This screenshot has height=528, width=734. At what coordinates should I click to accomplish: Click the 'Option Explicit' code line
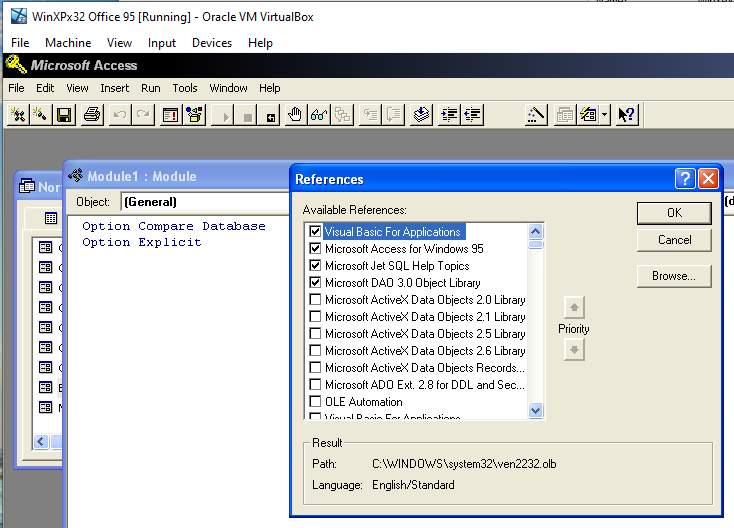coord(142,242)
